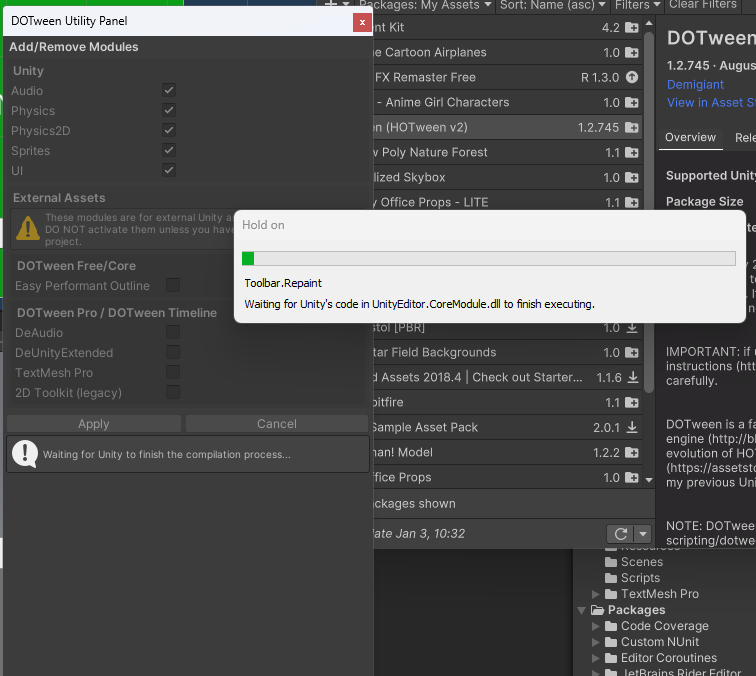Click the Scripts folder icon
This screenshot has height=676, width=756.
pyautogui.click(x=611, y=578)
